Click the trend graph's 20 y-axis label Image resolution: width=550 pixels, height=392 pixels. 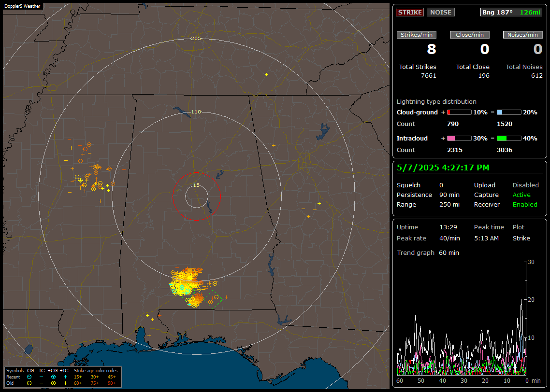tap(531, 300)
